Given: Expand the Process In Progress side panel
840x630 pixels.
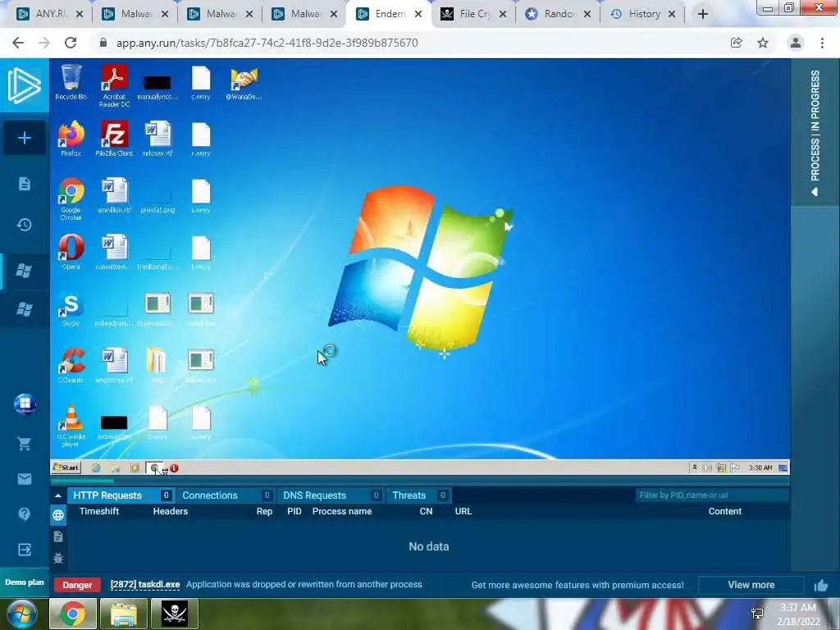Looking at the screenshot, I should (x=815, y=132).
